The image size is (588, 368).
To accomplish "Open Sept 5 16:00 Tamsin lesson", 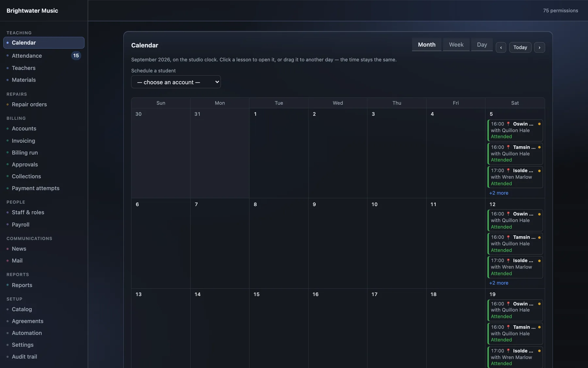I will [x=515, y=153].
